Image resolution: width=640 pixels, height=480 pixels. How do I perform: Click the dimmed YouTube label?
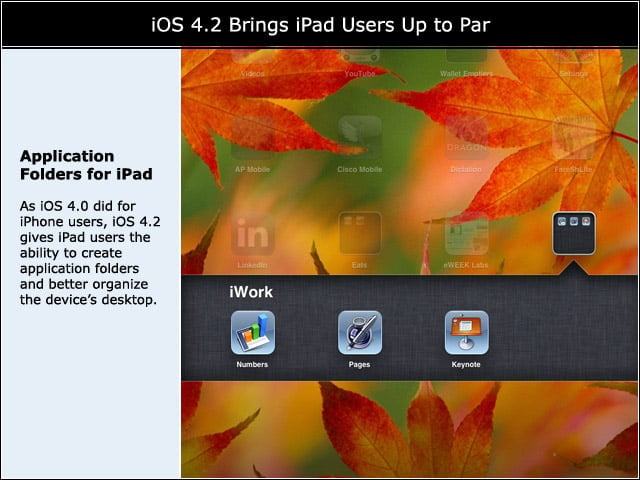(x=359, y=74)
